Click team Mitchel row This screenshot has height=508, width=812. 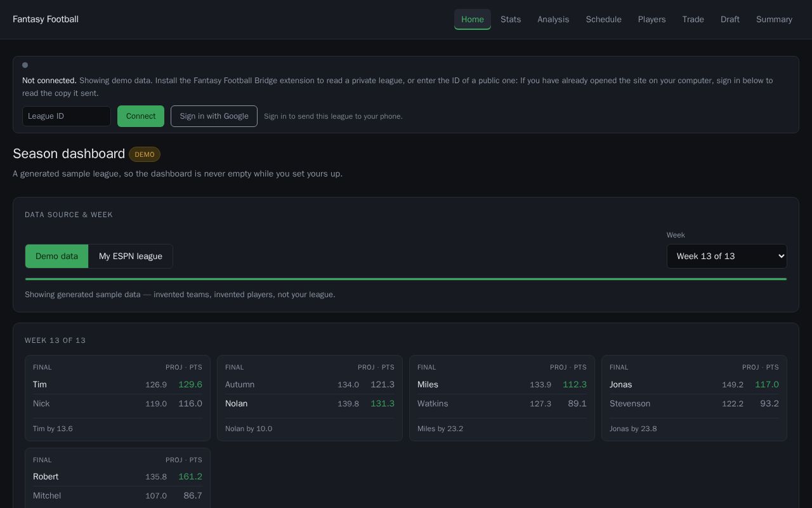[x=117, y=495]
